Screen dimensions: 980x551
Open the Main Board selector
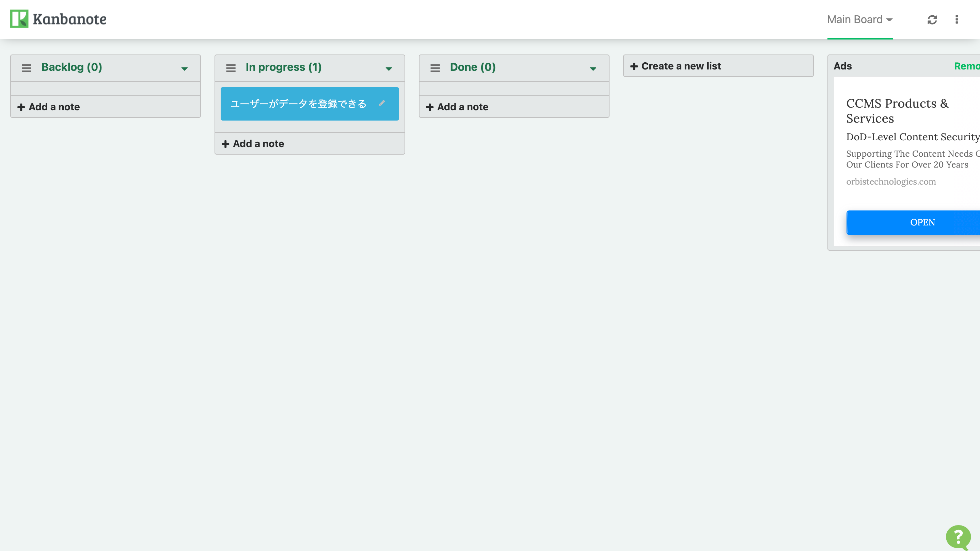(x=860, y=19)
